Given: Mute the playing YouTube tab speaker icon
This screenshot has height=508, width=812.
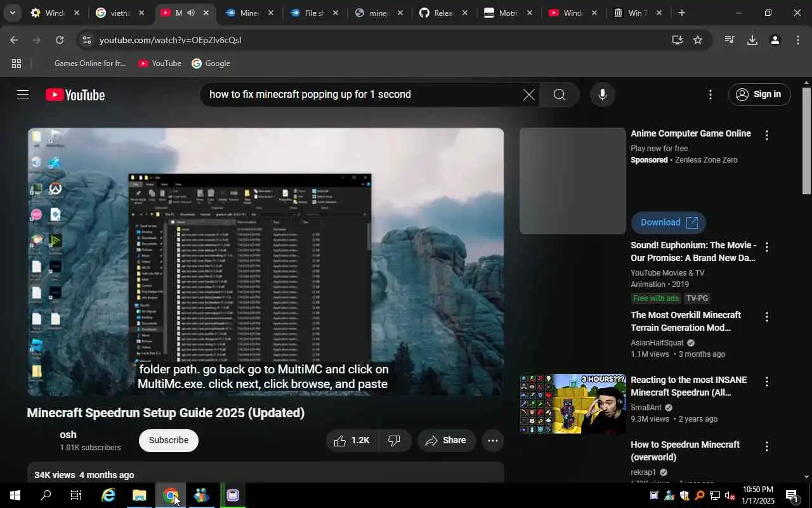Looking at the screenshot, I should click(190, 13).
